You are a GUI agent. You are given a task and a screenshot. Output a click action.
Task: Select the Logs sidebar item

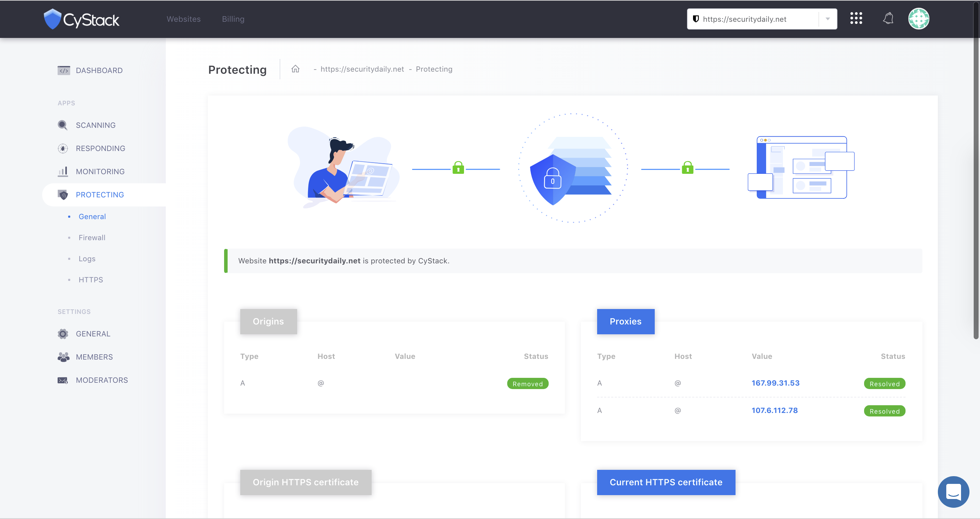[x=87, y=258]
